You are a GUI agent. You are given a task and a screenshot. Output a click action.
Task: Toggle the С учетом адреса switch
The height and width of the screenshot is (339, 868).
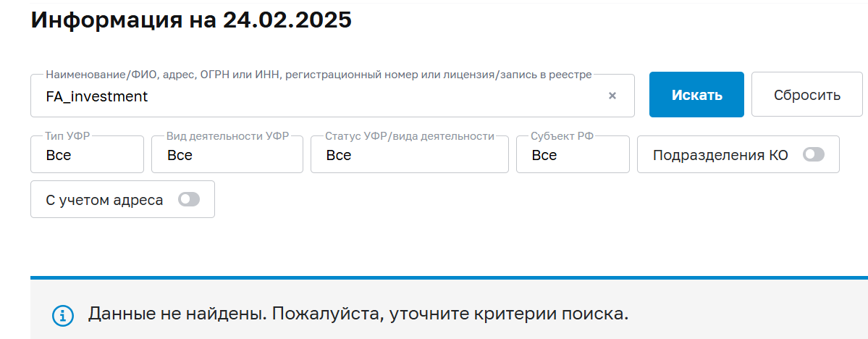tap(189, 199)
